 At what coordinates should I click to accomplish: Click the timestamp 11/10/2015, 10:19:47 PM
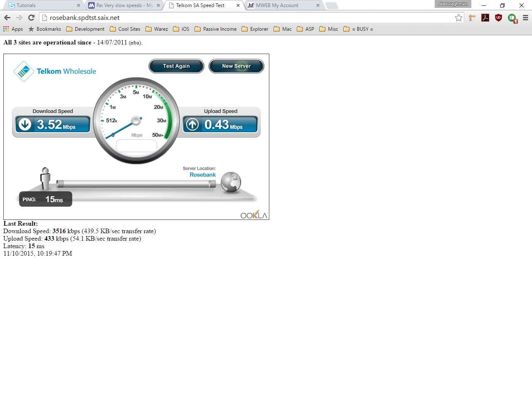click(x=38, y=254)
